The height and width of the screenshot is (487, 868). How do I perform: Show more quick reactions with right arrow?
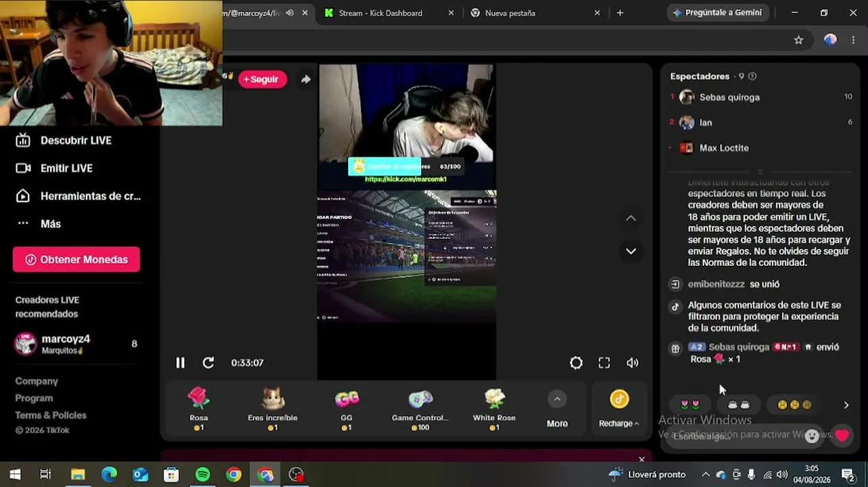tap(846, 405)
